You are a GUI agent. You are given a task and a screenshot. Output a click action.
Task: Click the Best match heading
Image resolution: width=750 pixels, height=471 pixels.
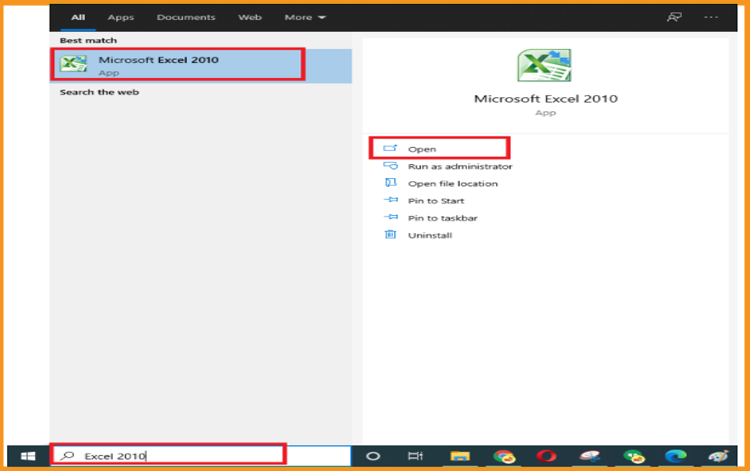[88, 41]
